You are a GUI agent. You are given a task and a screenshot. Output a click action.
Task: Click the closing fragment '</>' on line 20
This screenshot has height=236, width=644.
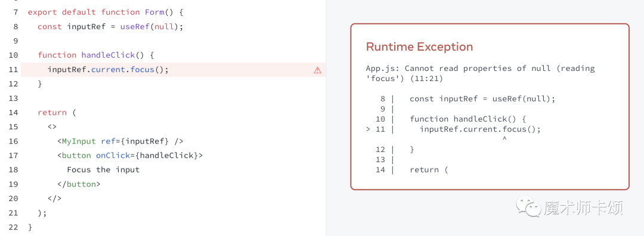pyautogui.click(x=55, y=198)
